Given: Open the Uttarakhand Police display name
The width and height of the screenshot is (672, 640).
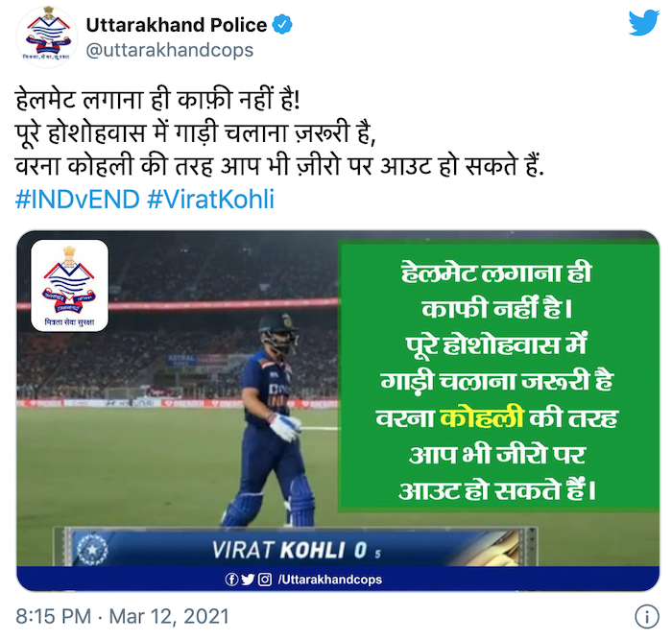Looking at the screenshot, I should tap(177, 25).
